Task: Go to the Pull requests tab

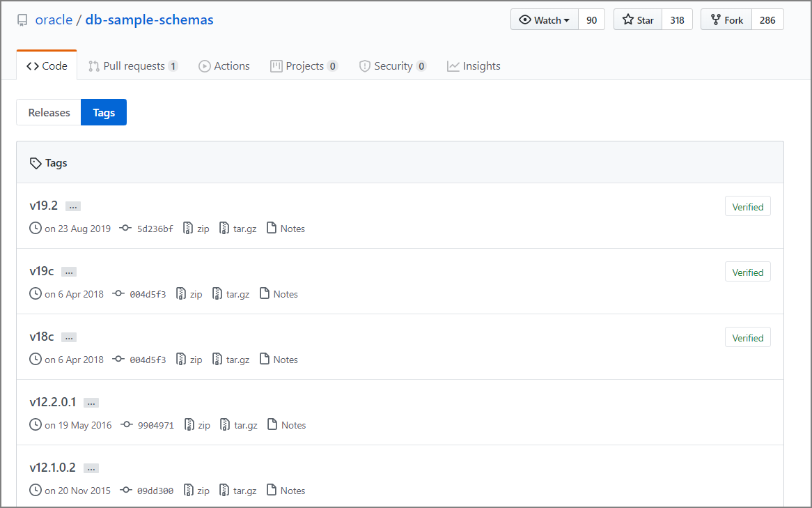Action: [133, 66]
